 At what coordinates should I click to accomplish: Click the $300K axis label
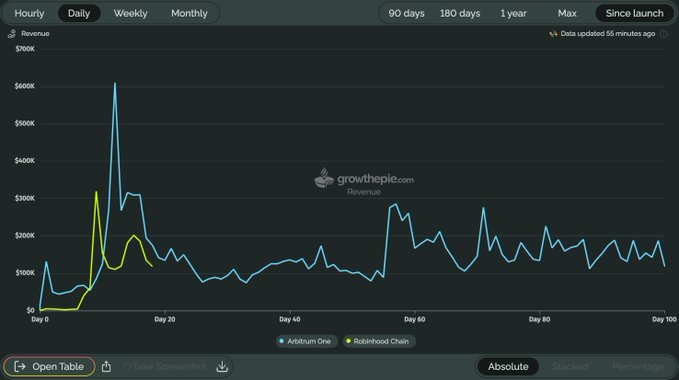(x=25, y=198)
